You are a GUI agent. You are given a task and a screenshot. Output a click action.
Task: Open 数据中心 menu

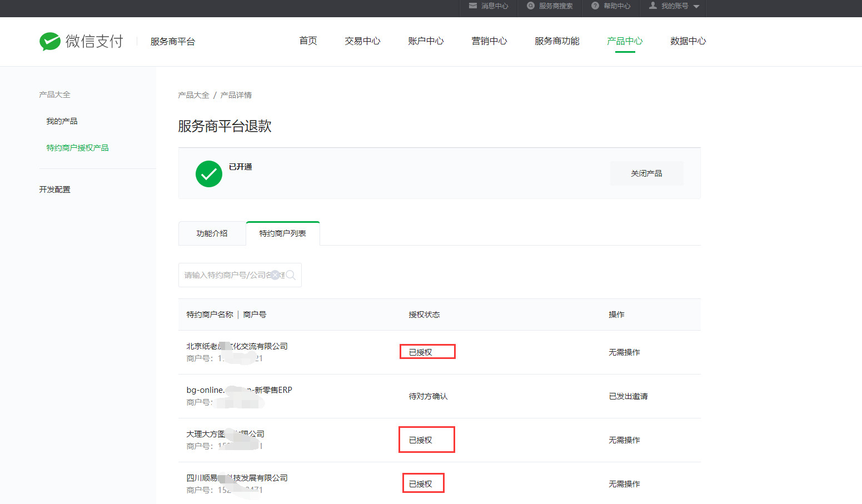point(688,41)
